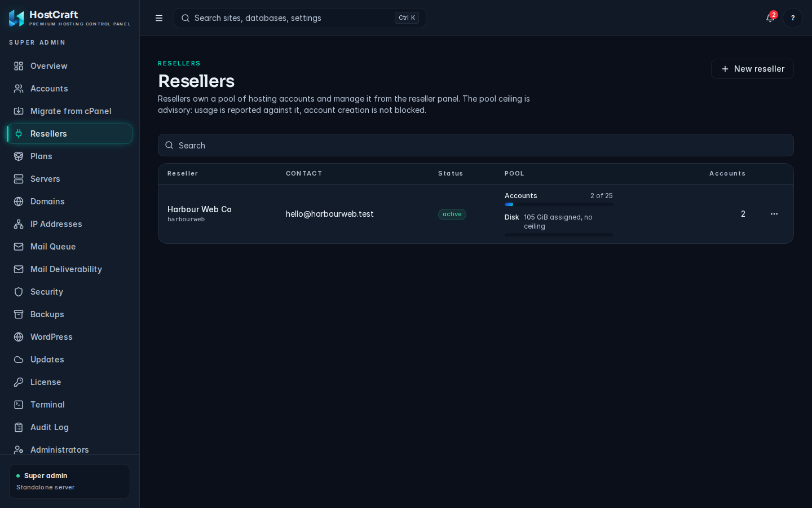Image resolution: width=812 pixels, height=508 pixels.
Task: Click the hello@harbourweb.test contact email
Action: (330, 214)
